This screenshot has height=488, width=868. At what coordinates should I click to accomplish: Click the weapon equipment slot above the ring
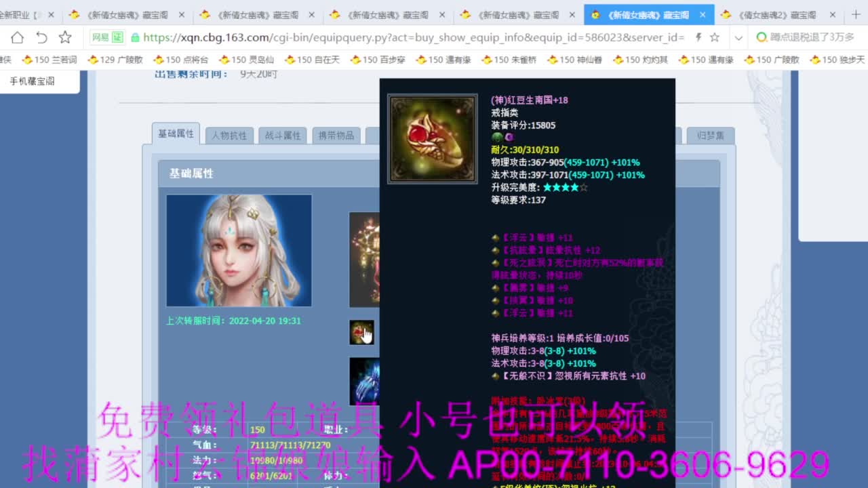[x=364, y=260]
